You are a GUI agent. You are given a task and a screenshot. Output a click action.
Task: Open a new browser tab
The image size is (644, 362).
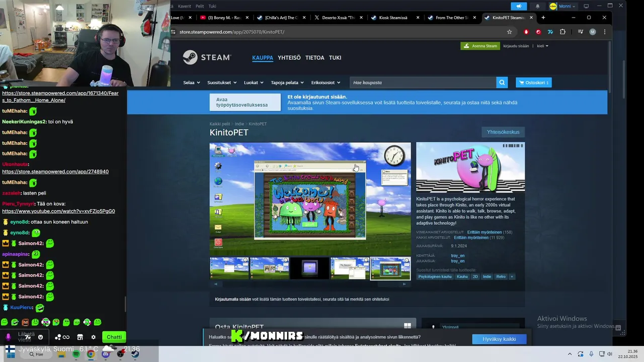tap(543, 18)
